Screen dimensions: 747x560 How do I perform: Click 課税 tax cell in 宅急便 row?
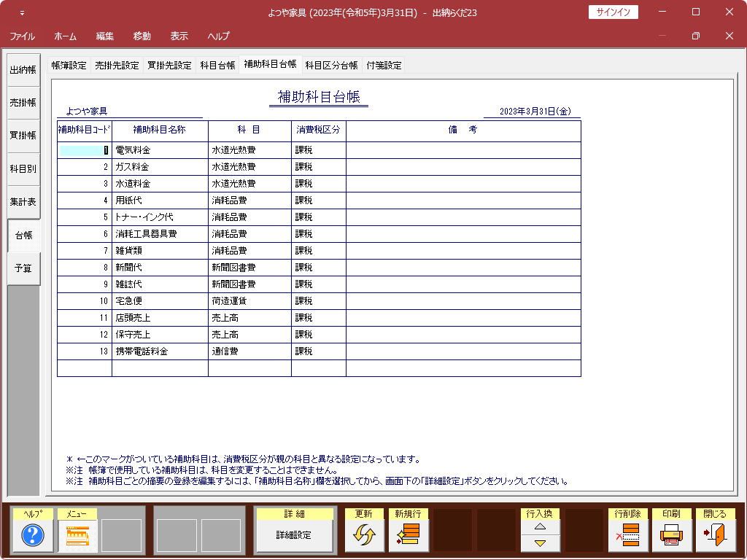(x=319, y=301)
